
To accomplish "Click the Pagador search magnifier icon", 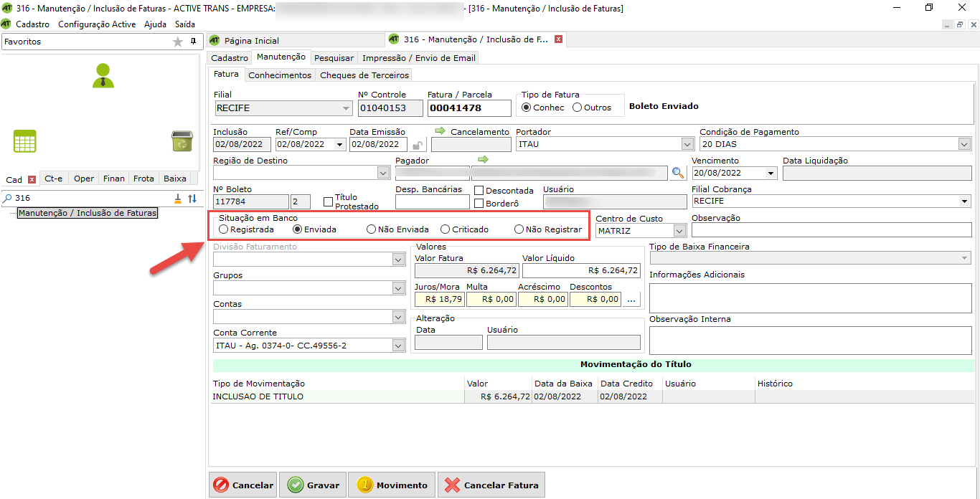I will click(x=678, y=173).
